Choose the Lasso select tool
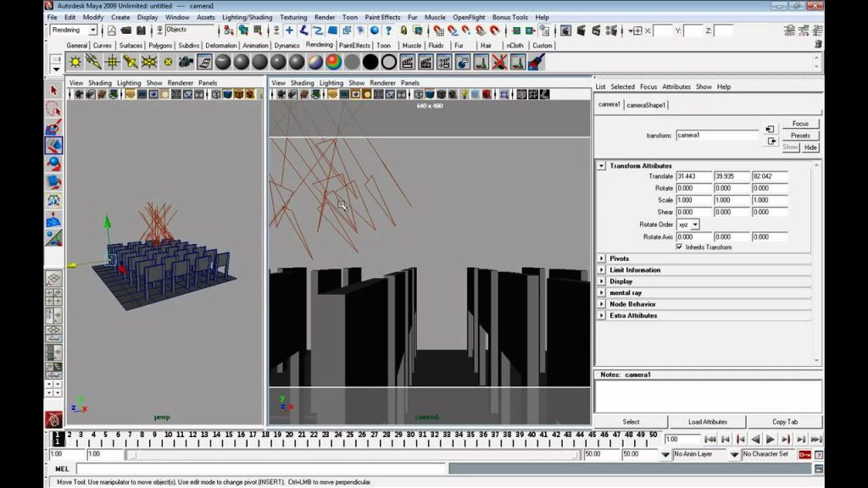Image resolution: width=868 pixels, height=488 pixels. 53,108
